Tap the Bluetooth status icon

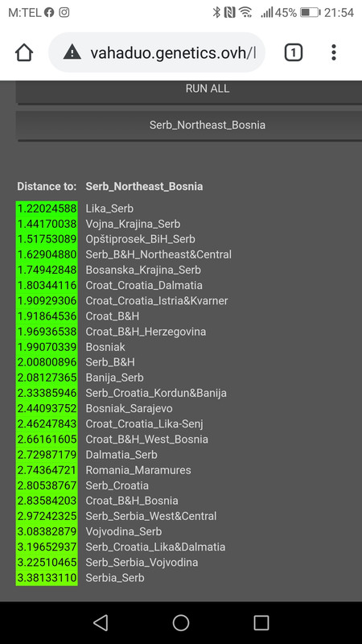point(216,13)
